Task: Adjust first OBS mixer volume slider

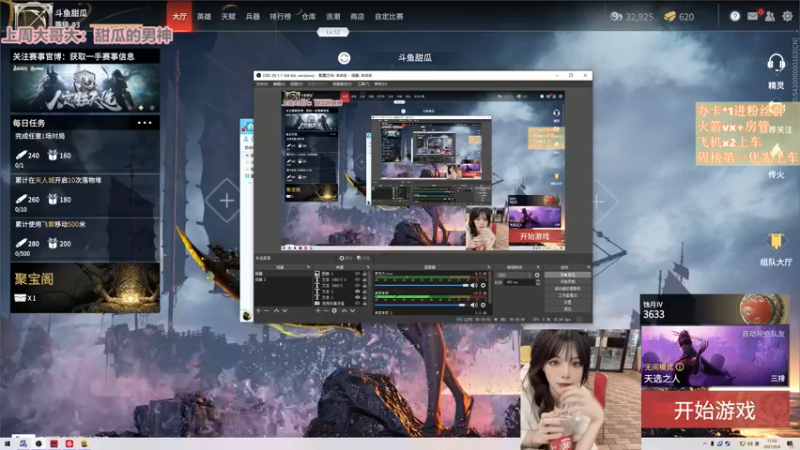Action: (421, 285)
